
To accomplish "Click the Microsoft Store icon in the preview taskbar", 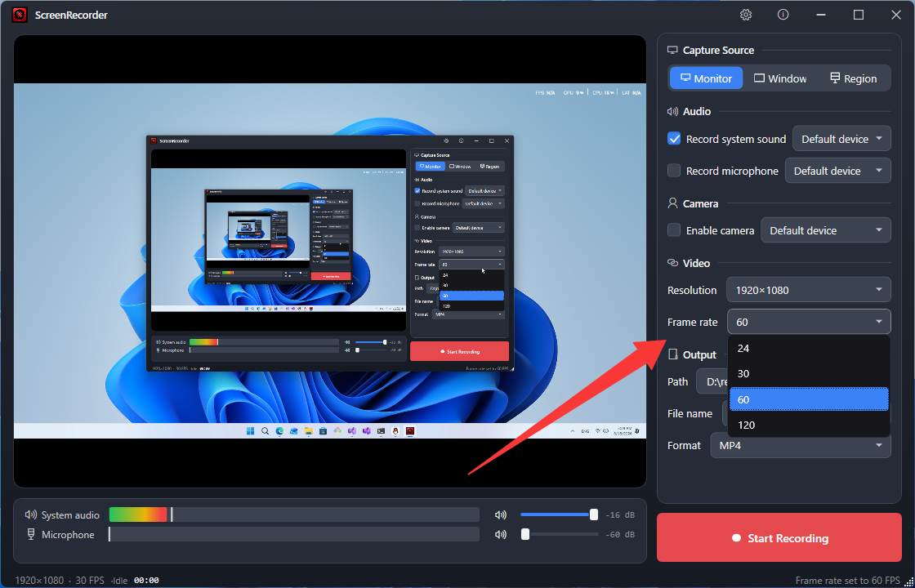I will pyautogui.click(x=323, y=431).
